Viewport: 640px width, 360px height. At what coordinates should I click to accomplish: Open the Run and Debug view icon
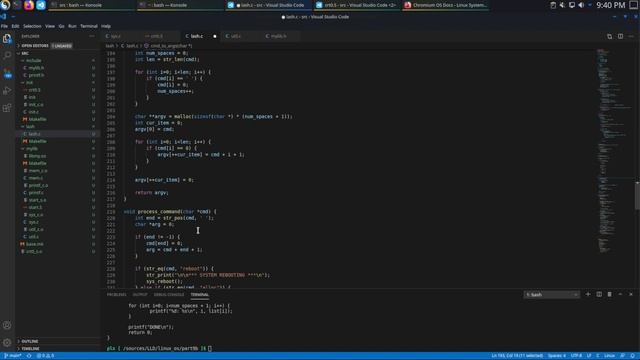7,91
